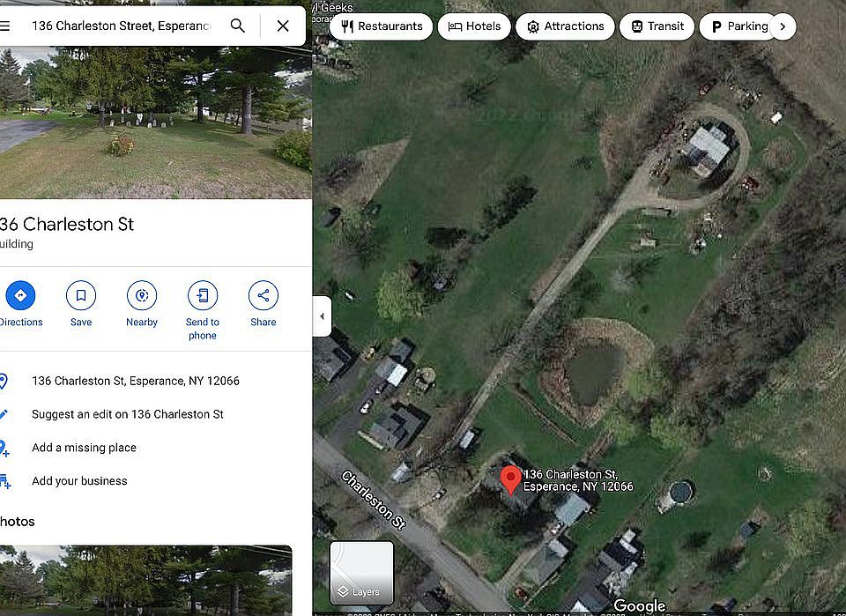Image resolution: width=846 pixels, height=616 pixels.
Task: Clear the search with the X icon
Action: pyautogui.click(x=283, y=26)
